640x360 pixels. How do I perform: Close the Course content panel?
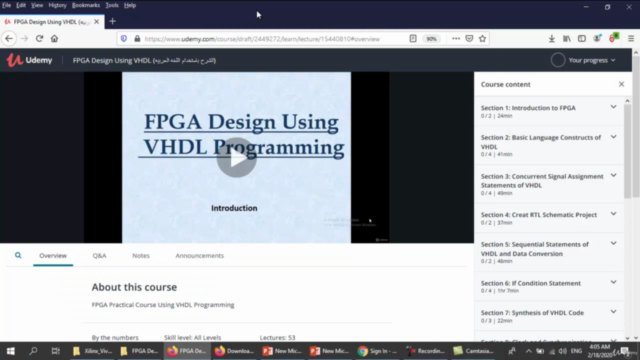[621, 84]
